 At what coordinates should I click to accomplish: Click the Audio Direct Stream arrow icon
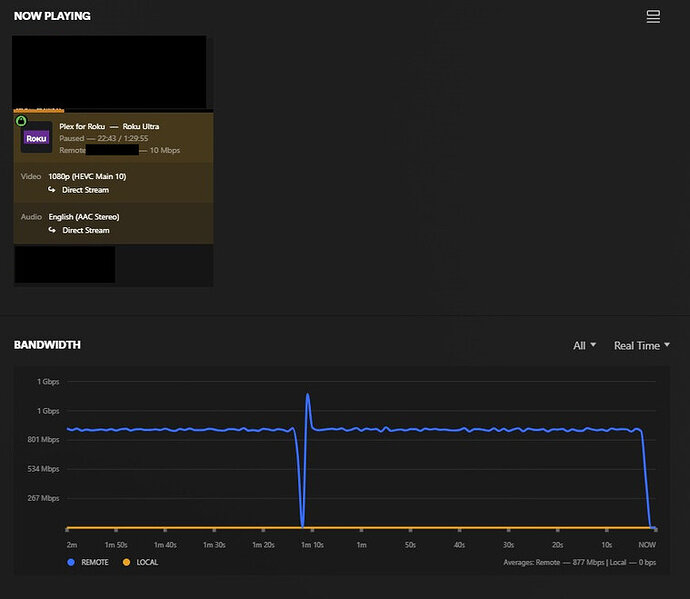pyautogui.click(x=52, y=230)
